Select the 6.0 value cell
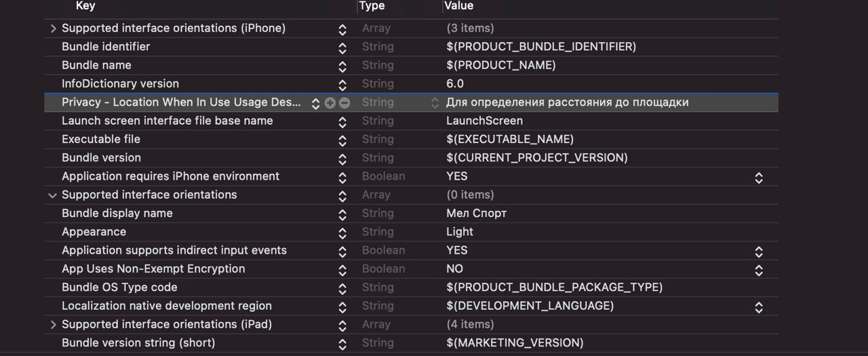Viewport: 868px width, 356px height. [455, 83]
